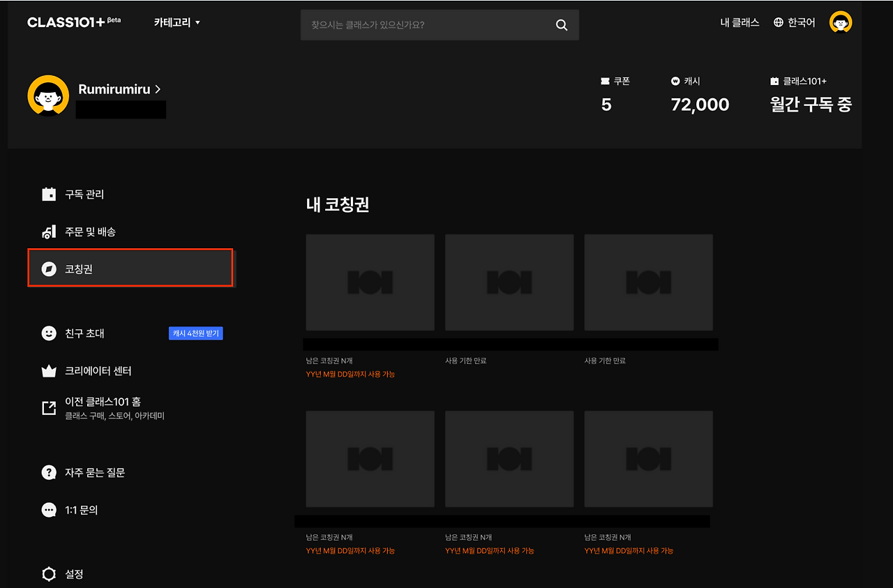Open 설정 using the gear icon

point(49,573)
